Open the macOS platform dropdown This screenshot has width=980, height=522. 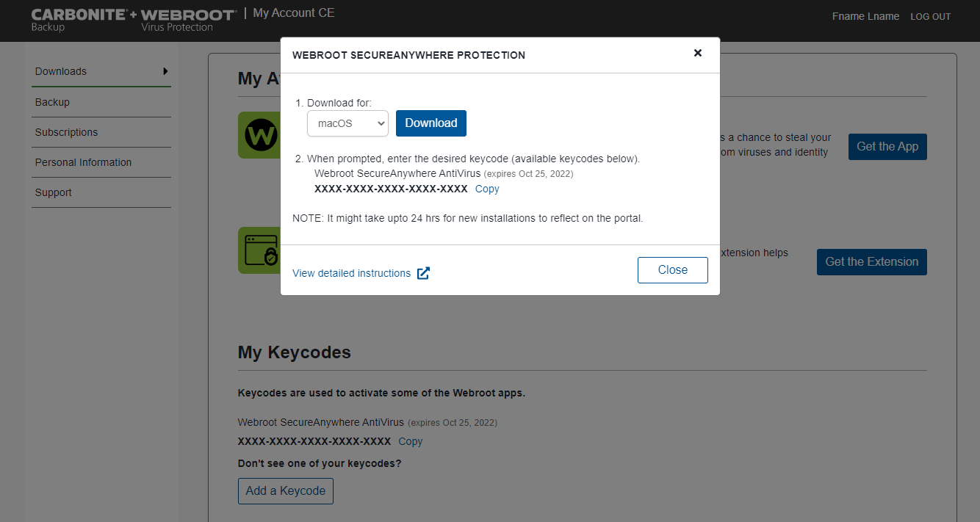click(347, 123)
